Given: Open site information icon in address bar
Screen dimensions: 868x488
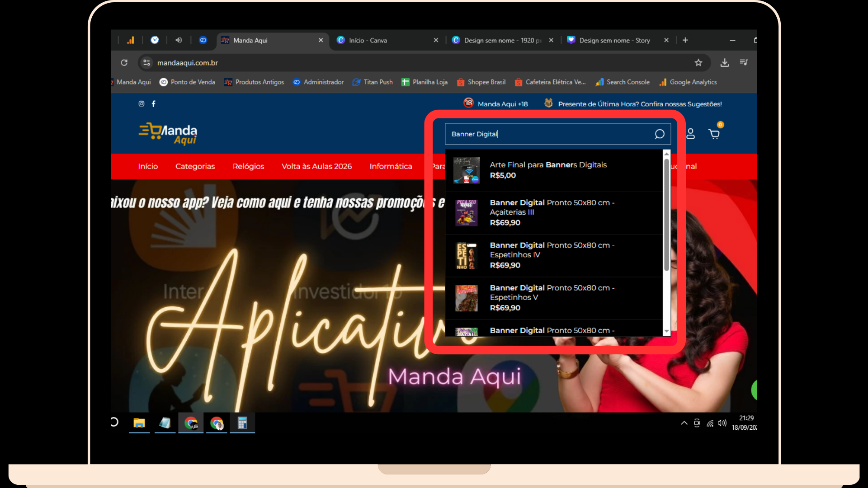Looking at the screenshot, I should point(146,63).
